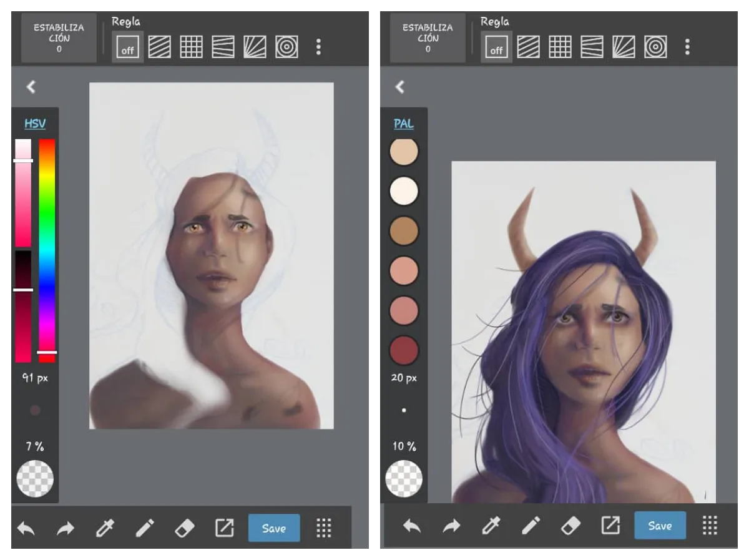749x560 pixels.
Task: Open the dotted grid menu in the PAL-panel screenshot
Action: coord(710,526)
